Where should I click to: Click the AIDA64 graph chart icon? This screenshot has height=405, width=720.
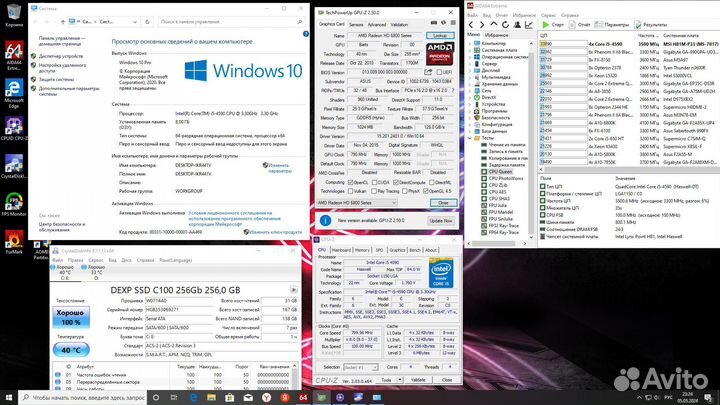(529, 24)
